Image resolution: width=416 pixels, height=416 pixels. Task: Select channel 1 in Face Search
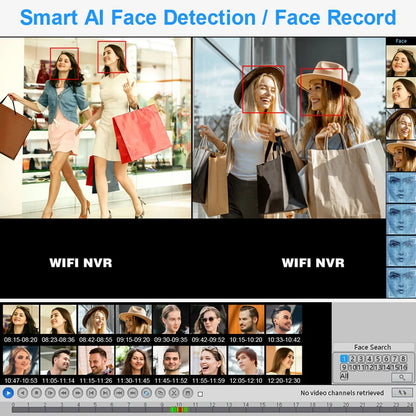click(x=344, y=359)
